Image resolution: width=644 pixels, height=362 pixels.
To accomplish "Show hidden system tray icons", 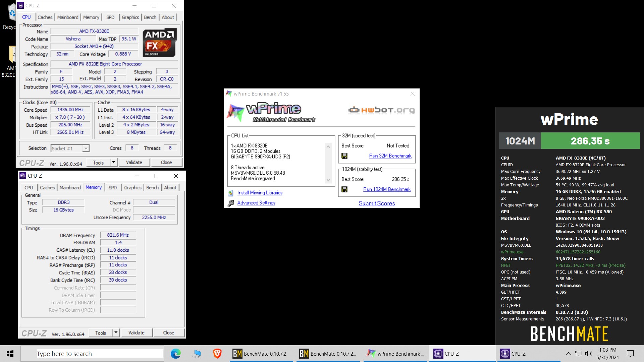I will tap(568, 354).
